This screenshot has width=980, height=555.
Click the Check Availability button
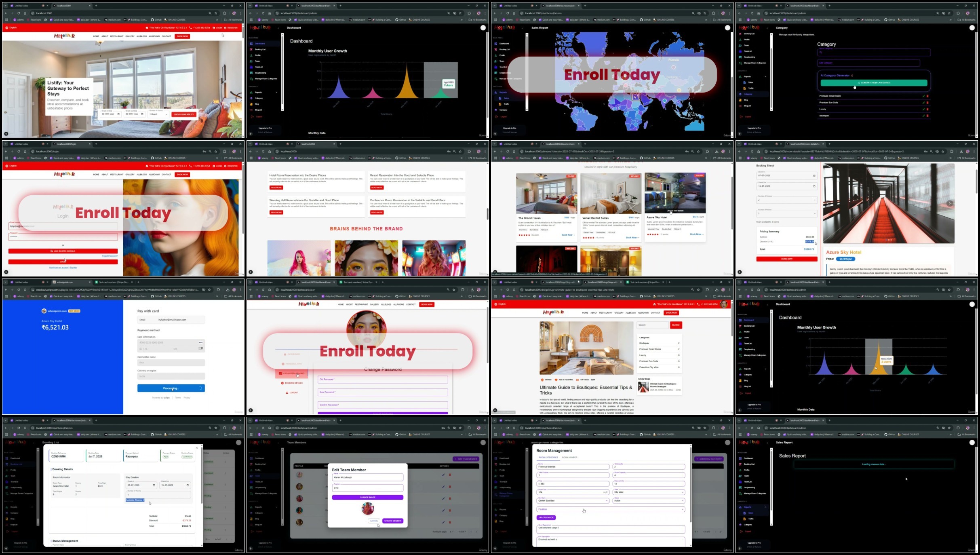184,114
